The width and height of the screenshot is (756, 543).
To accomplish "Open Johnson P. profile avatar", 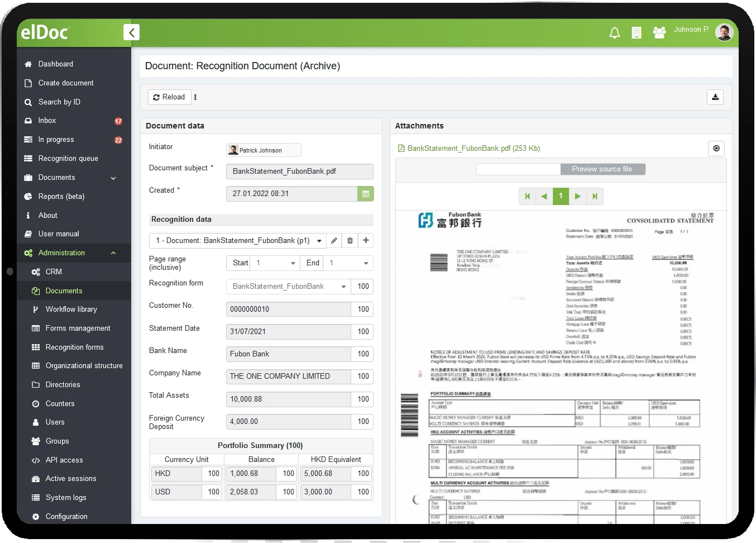I will 724,32.
